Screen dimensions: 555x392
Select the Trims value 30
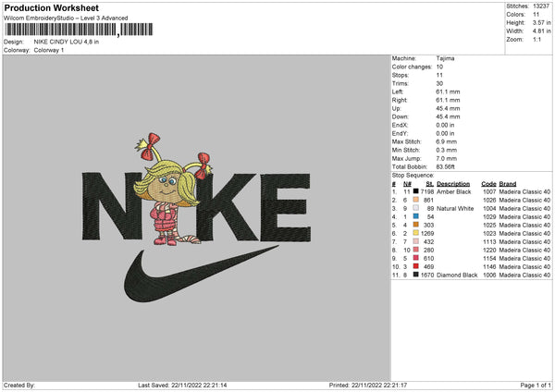click(439, 83)
